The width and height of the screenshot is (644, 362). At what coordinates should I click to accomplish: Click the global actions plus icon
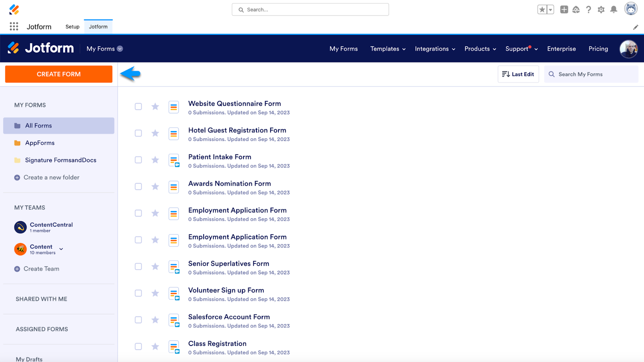[564, 10]
